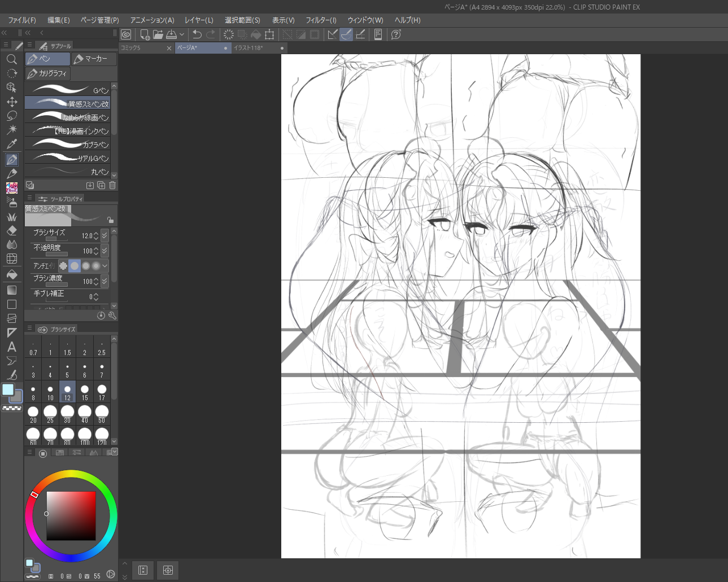Choose the Gペン sub tool
Screen dimensions: 728x582
(67, 90)
